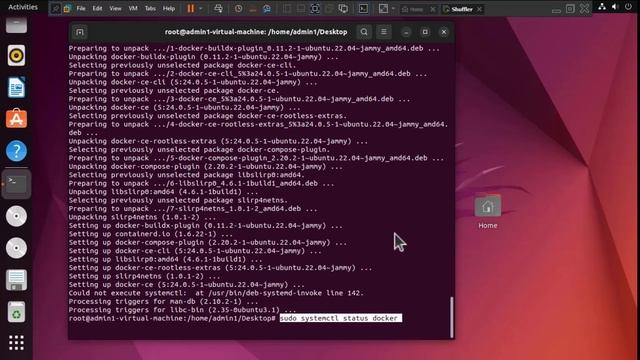The height and width of the screenshot is (360, 640).
Task: Minimize the terminal window
Action: click(x=406, y=32)
